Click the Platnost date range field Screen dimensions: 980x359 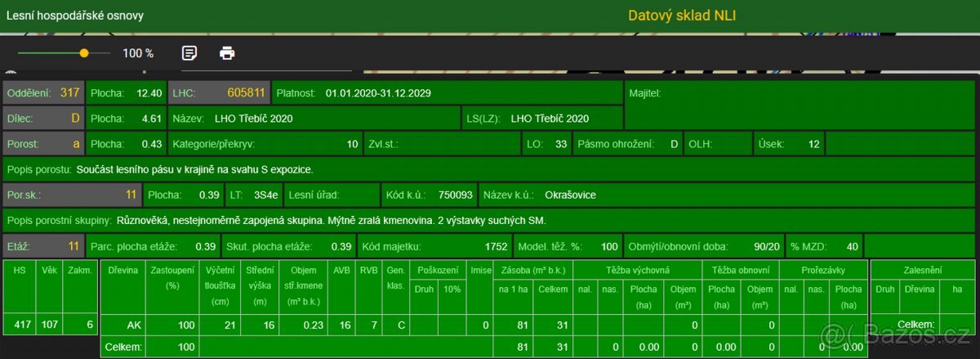click(447, 93)
